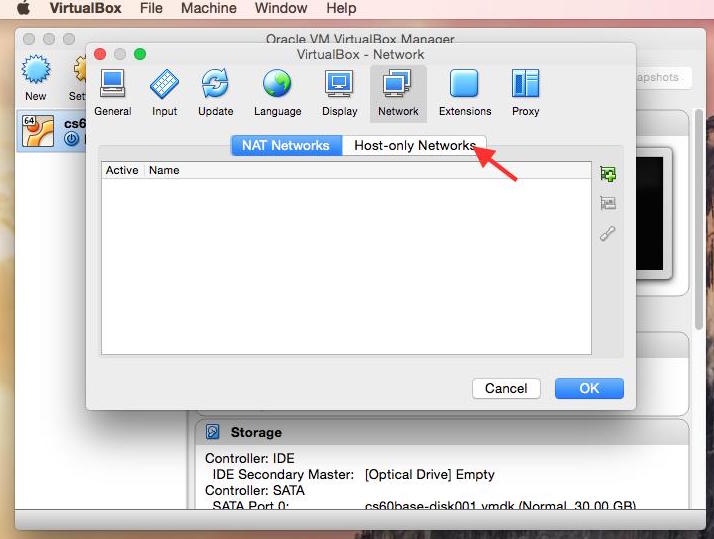Viewport: 714px width, 539px height.
Task: Select the Network preferences pane
Action: click(x=398, y=93)
